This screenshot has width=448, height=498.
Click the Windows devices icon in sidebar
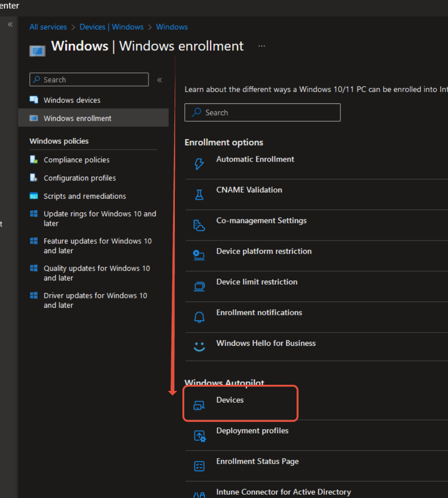34,100
